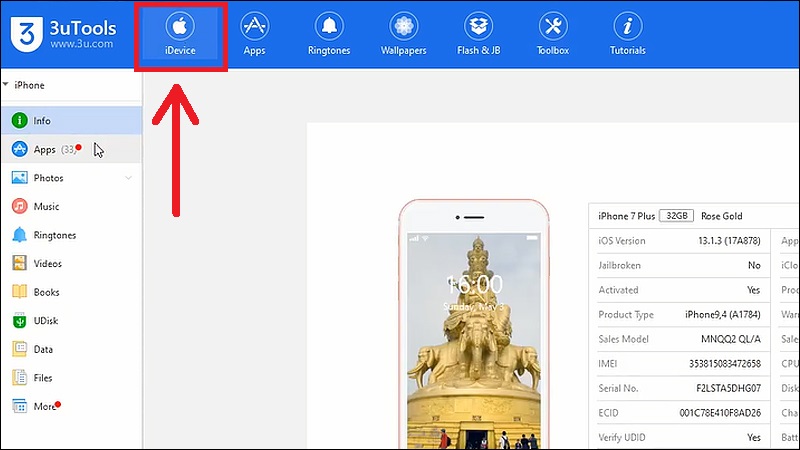Expand the Photos submenu chevron
800x450 pixels.
[129, 178]
